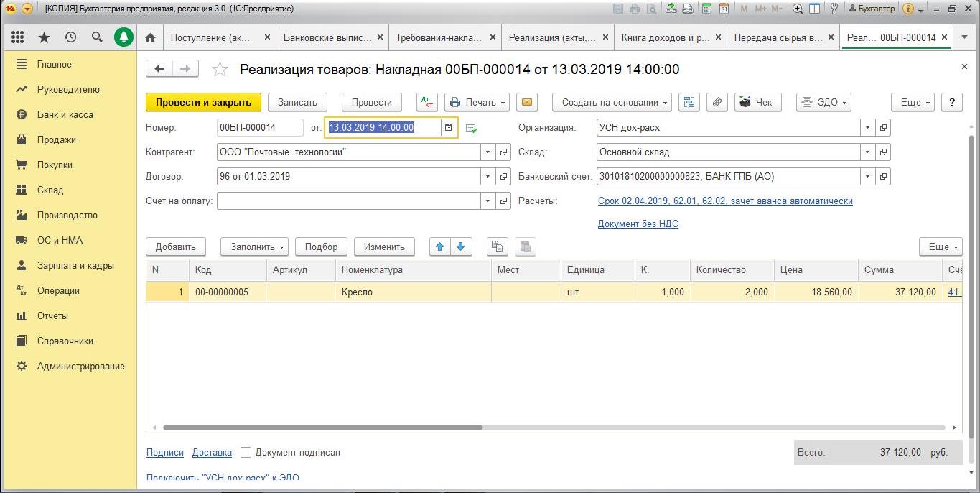Open the calendar picker for the date field
This screenshot has width=980, height=493.
(x=449, y=128)
